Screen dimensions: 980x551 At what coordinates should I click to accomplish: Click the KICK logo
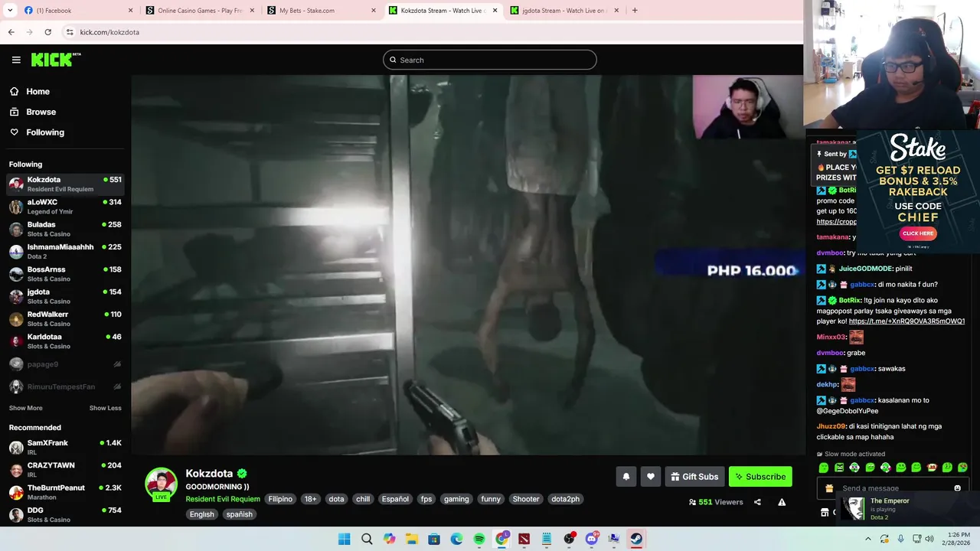(x=55, y=60)
